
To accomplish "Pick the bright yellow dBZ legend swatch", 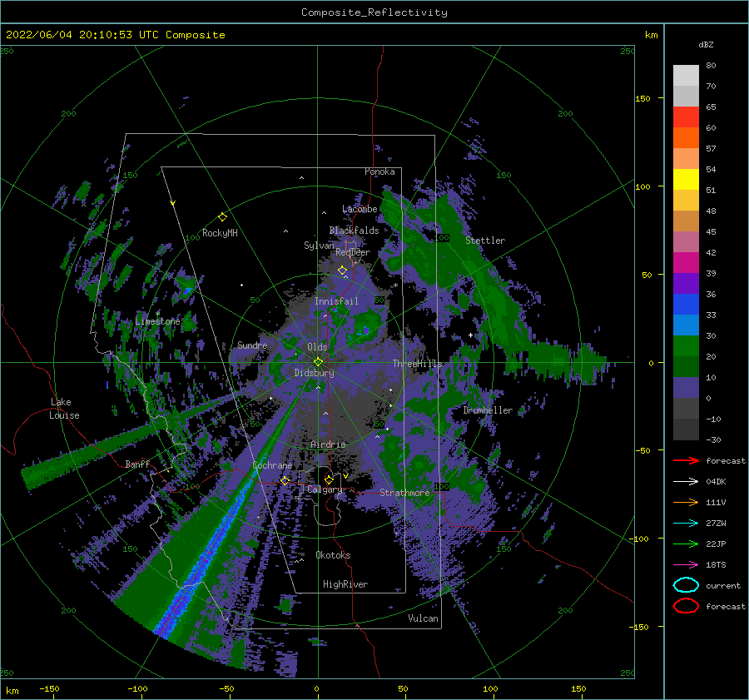I will [686, 180].
